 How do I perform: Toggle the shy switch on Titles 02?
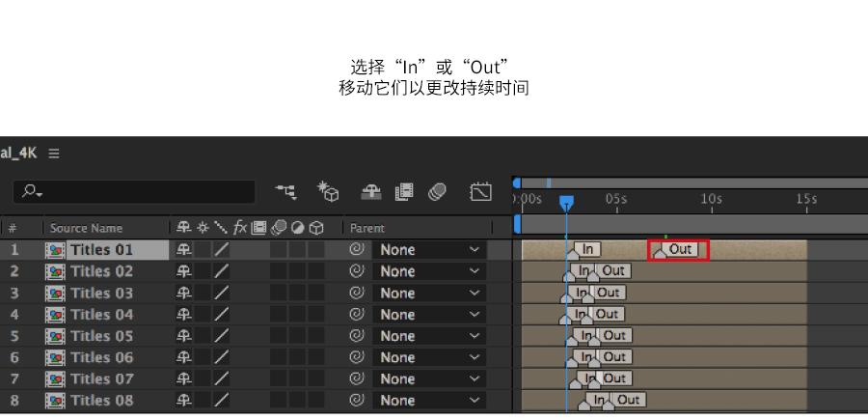pos(183,271)
